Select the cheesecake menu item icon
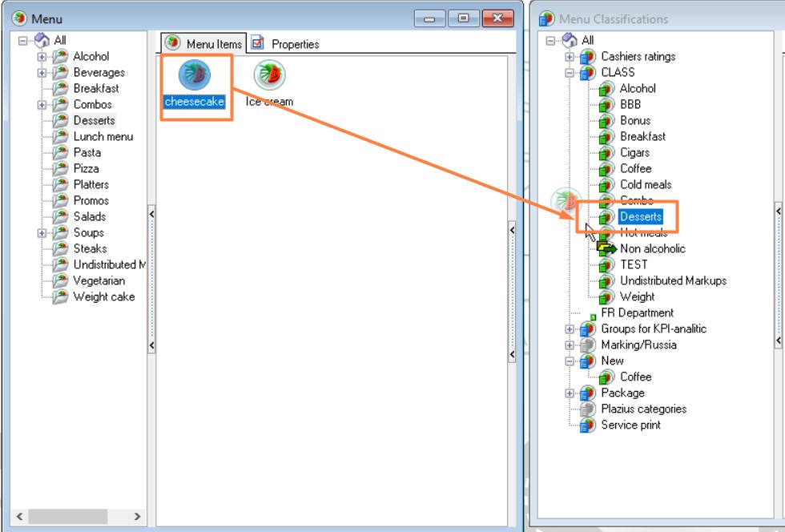This screenshot has width=785, height=532. point(194,75)
